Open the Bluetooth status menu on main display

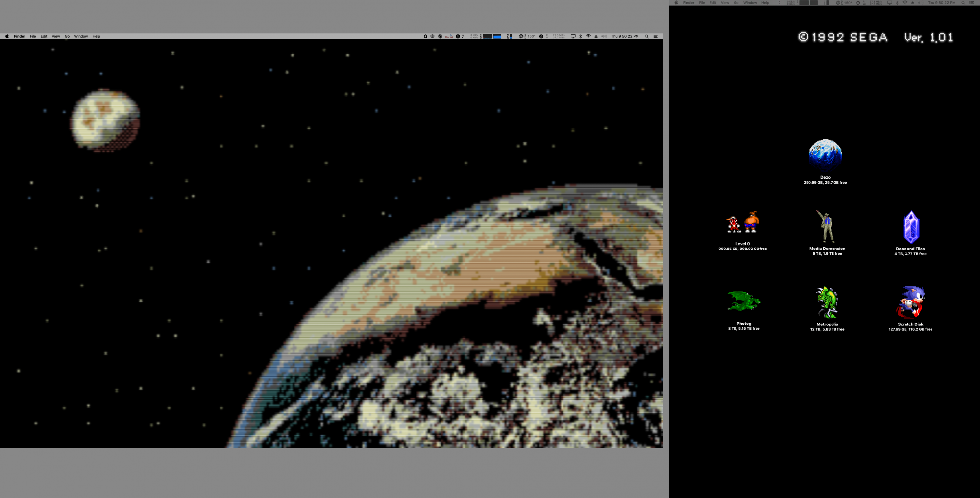tap(581, 36)
